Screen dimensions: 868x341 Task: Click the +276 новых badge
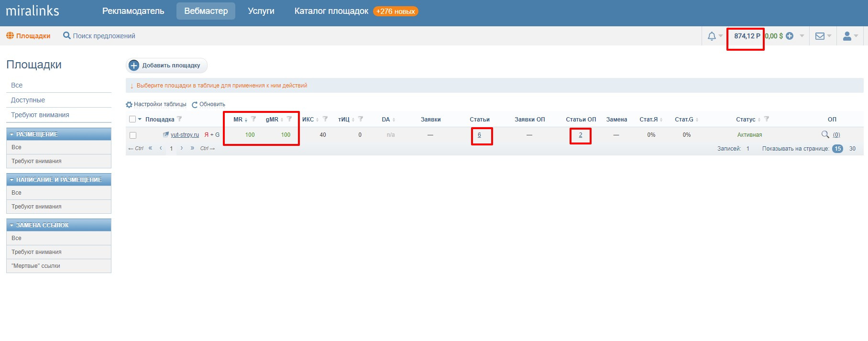396,11
